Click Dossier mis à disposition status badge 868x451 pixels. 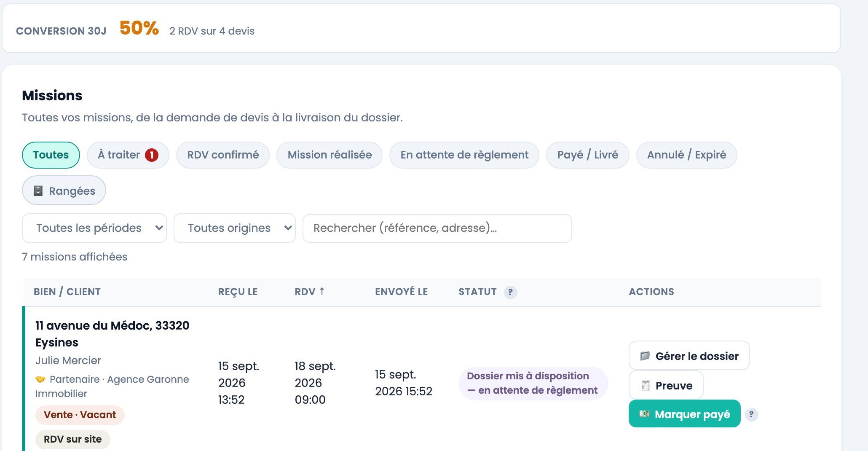click(533, 383)
